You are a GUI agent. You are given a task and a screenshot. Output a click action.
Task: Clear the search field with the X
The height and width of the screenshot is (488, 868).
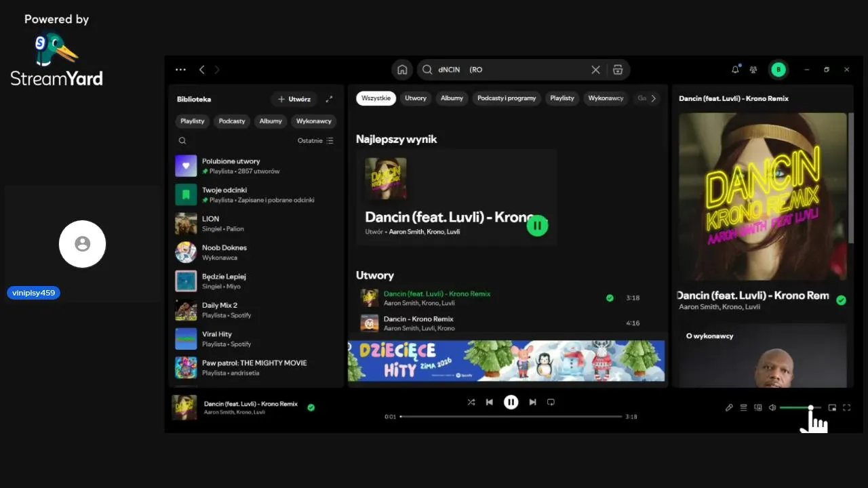point(595,69)
